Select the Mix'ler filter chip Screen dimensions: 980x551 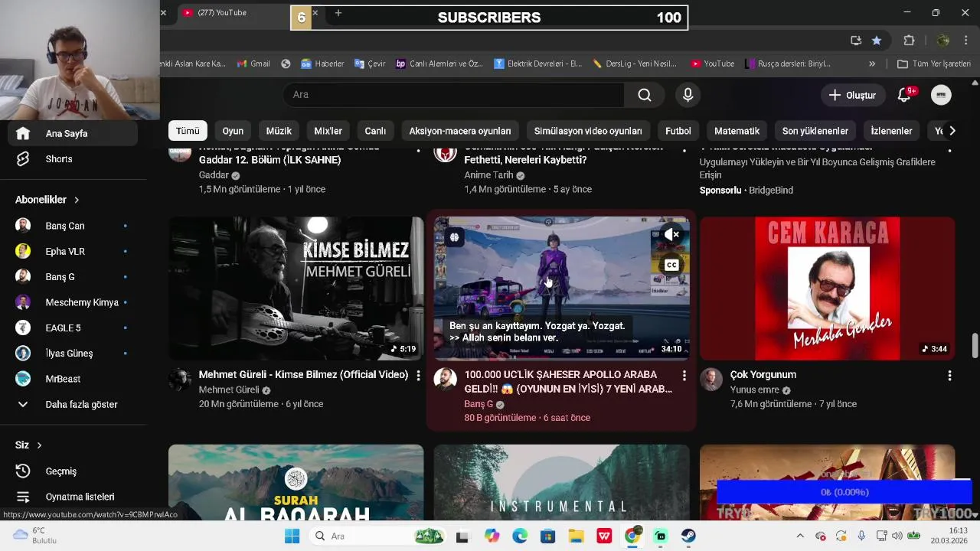click(328, 131)
